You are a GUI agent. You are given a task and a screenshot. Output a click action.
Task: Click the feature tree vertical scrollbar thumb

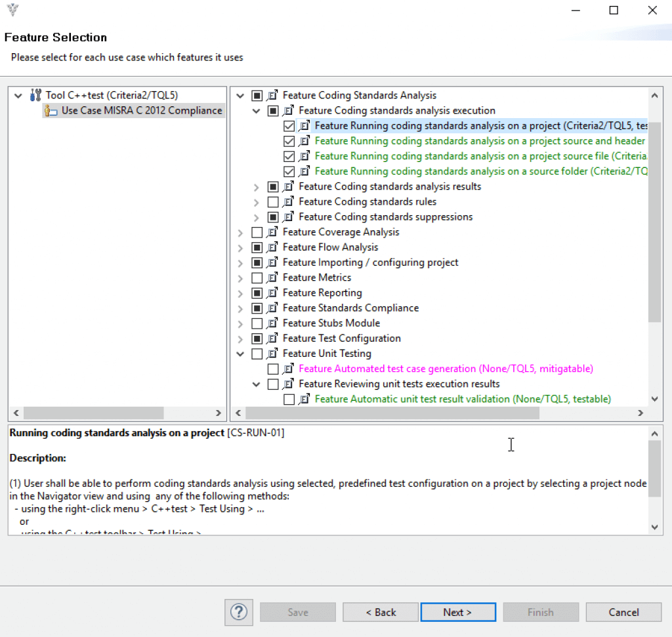(x=654, y=222)
